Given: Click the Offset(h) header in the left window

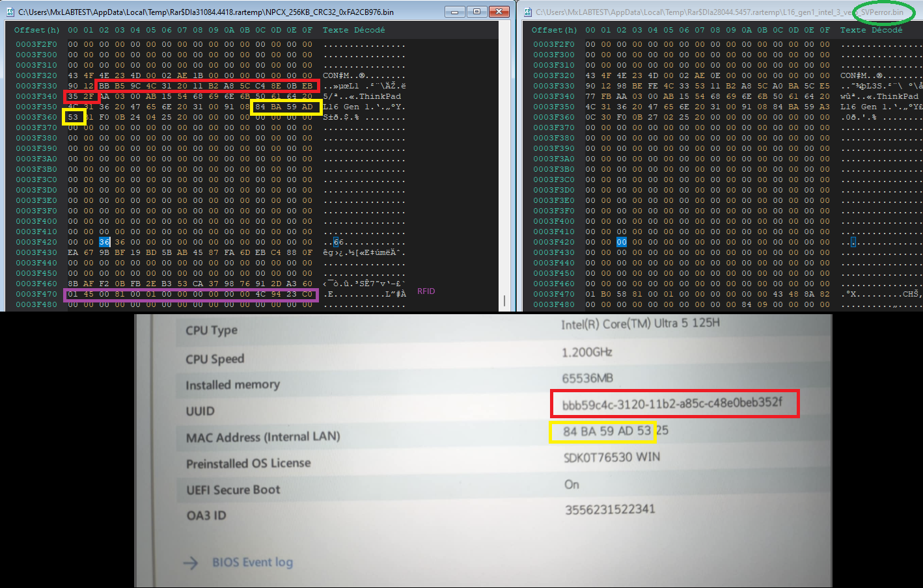Looking at the screenshot, I should [x=37, y=30].
